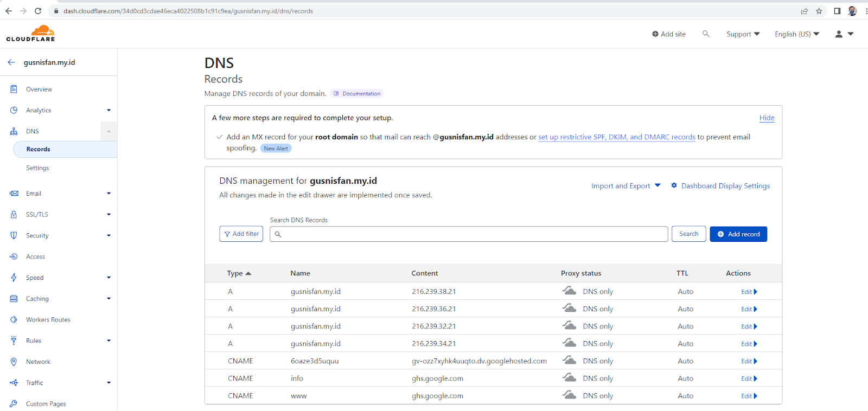Expand the Speed menu arrow
This screenshot has width=868, height=411.
(108, 278)
